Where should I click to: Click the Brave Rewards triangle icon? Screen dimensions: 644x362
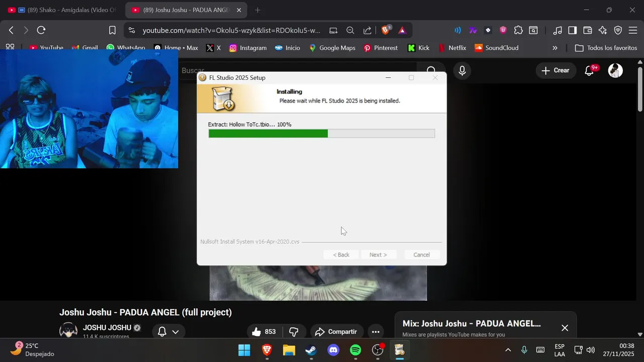pos(402,30)
